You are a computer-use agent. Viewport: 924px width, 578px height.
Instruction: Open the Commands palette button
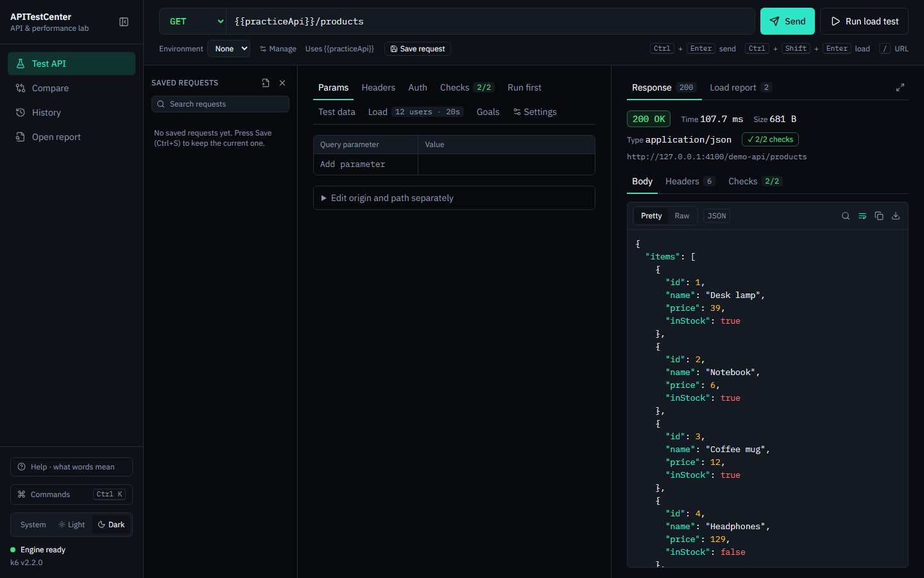click(x=71, y=495)
